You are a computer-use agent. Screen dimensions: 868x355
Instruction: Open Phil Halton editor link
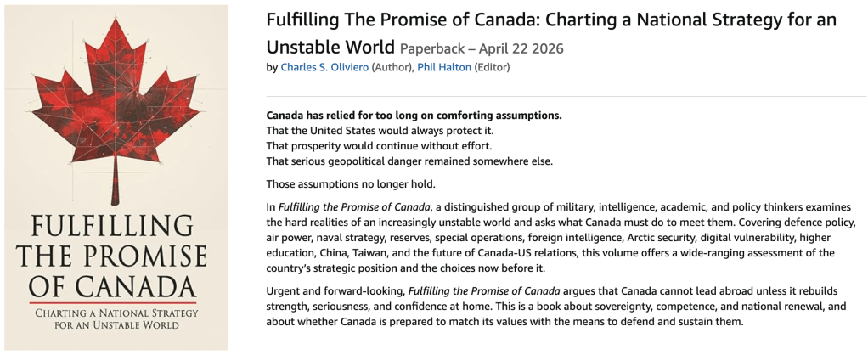tap(443, 67)
